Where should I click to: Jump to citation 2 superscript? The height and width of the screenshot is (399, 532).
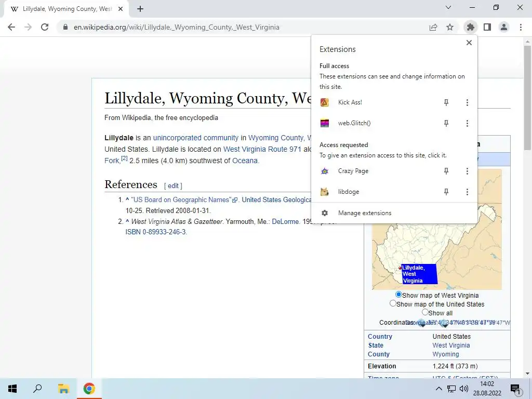point(124,158)
